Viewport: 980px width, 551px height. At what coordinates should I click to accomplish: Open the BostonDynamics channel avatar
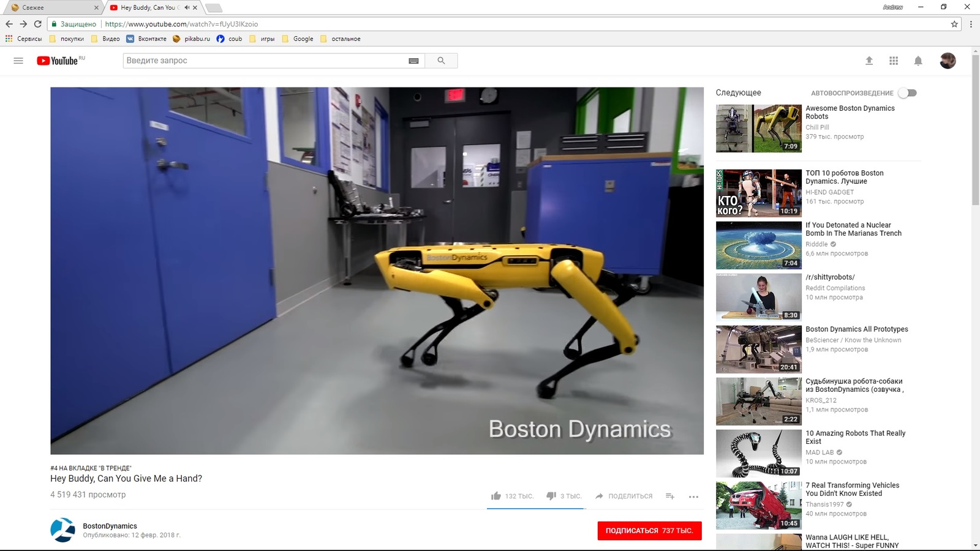click(62, 530)
